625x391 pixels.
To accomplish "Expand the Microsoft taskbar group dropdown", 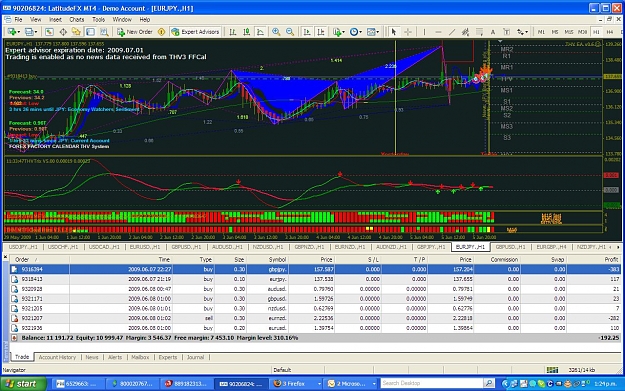I will (374, 384).
